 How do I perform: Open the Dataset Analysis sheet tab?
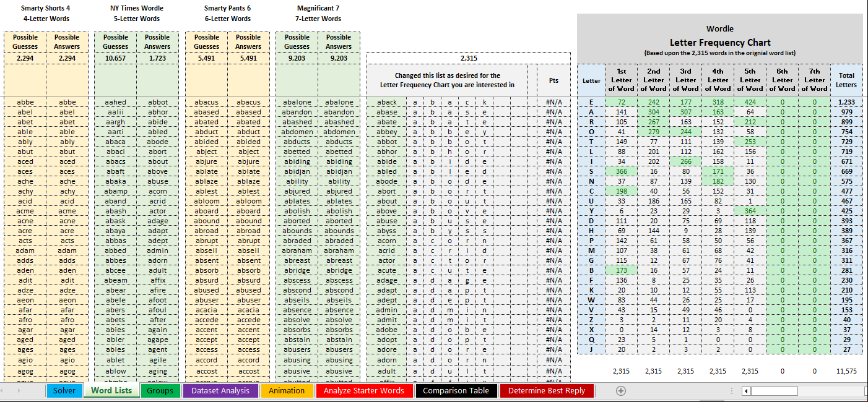pos(220,390)
